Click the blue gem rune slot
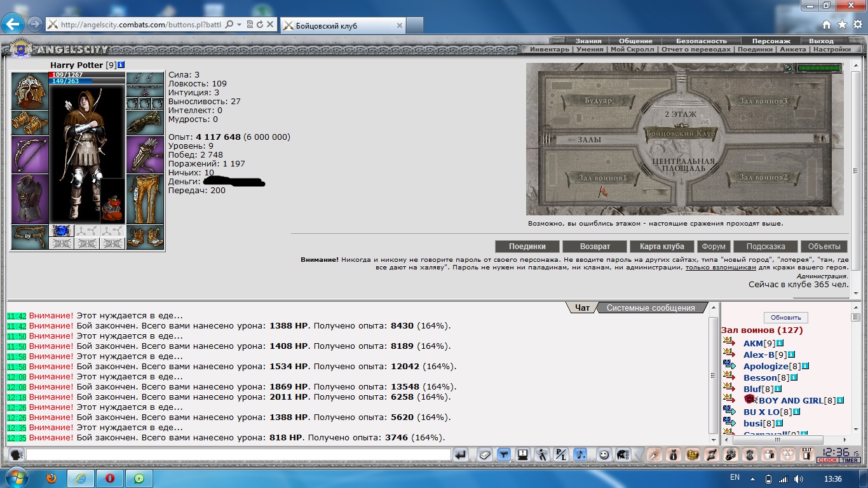The height and width of the screenshot is (488, 868). (x=62, y=231)
